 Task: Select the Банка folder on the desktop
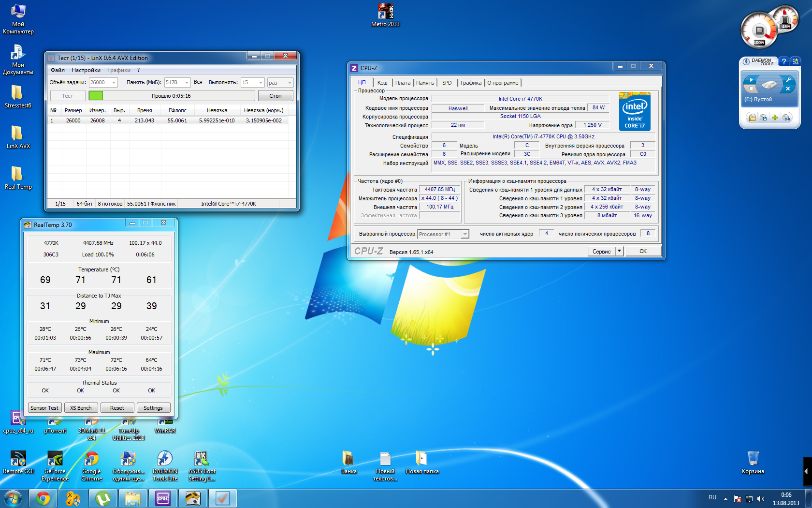pyautogui.click(x=349, y=463)
